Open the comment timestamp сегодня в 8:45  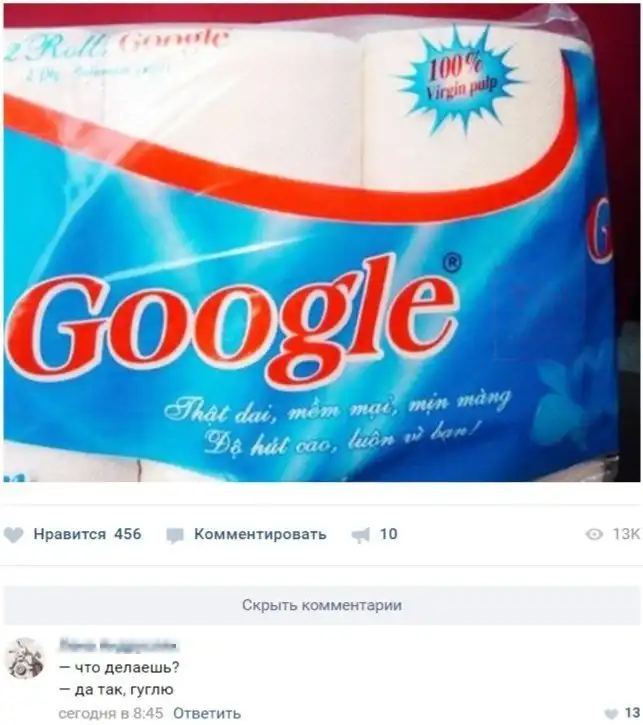[111, 713]
